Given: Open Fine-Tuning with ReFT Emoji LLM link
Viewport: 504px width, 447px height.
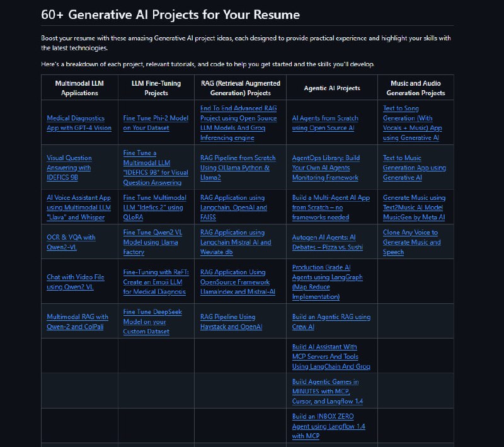Looking at the screenshot, I should pos(156,282).
